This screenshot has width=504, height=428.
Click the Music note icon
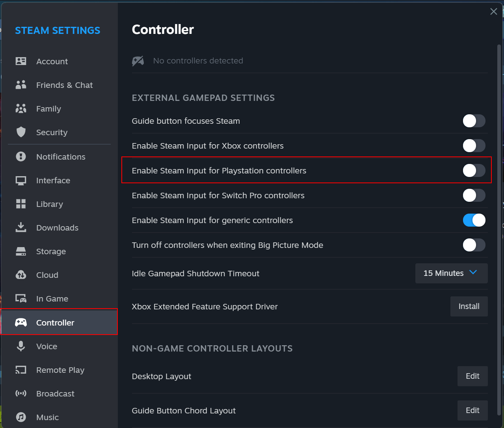coord(21,417)
